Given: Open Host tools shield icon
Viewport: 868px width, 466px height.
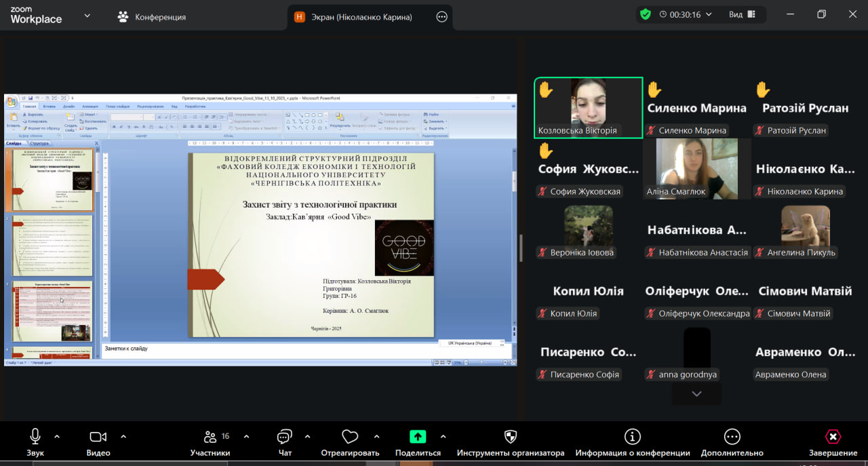Looking at the screenshot, I should click(511, 437).
